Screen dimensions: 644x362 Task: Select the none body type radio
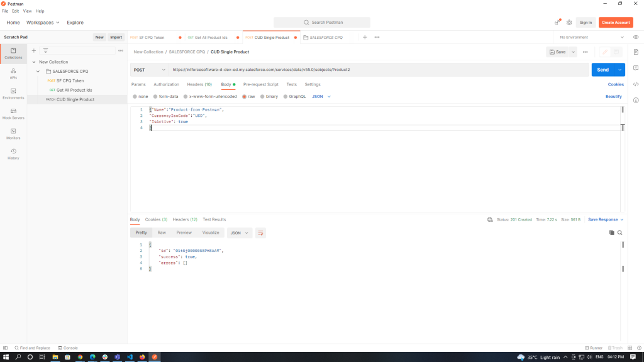click(x=135, y=96)
